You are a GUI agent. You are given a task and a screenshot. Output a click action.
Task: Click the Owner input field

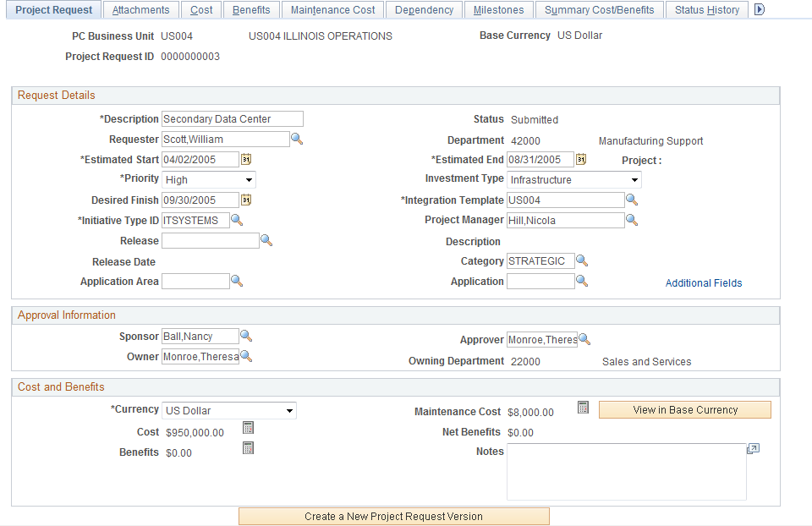click(x=200, y=356)
